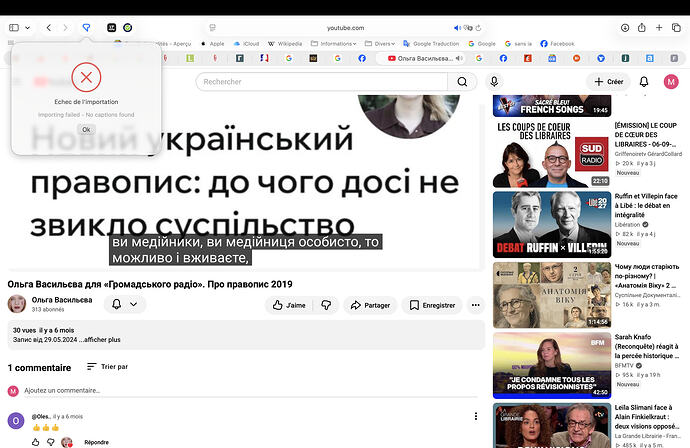The image size is (690, 448).
Task: Open the Débat Ruffin Villepin video thumbnail
Action: pos(552,224)
